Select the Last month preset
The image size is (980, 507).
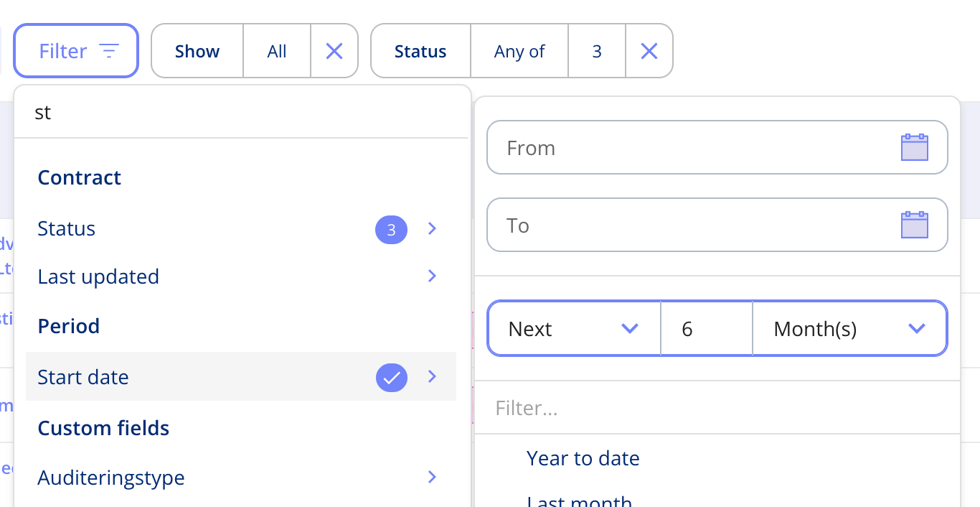(580, 501)
